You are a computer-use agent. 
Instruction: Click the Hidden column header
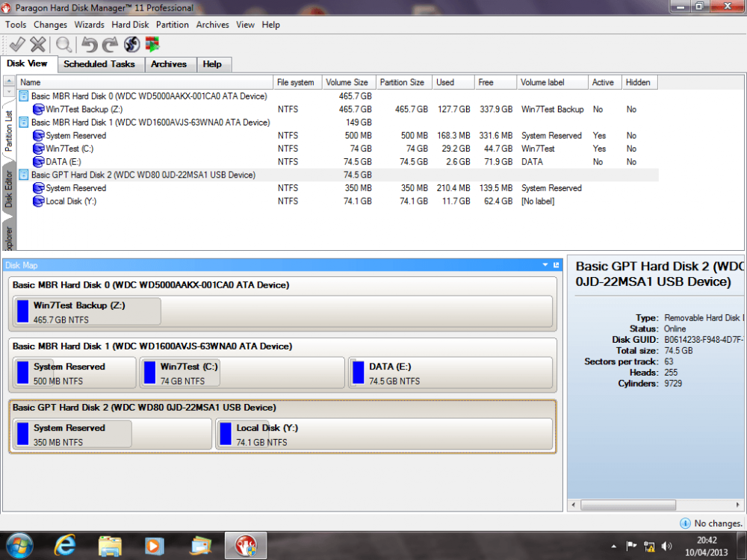tap(639, 82)
